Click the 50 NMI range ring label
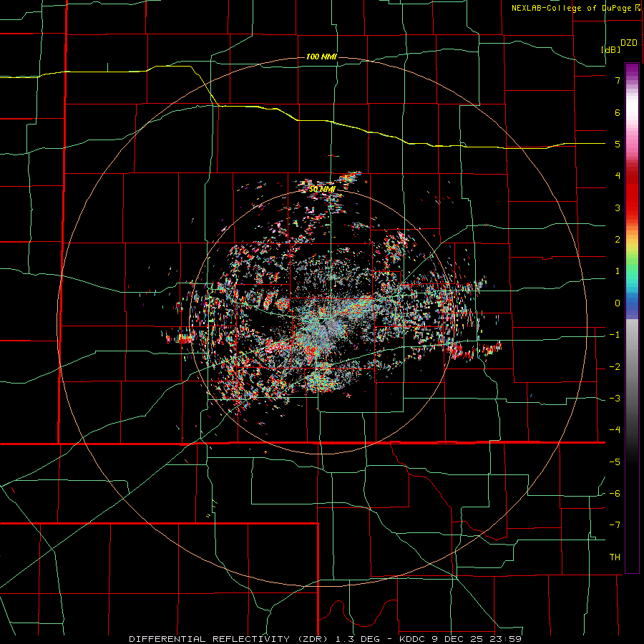 coord(322,189)
